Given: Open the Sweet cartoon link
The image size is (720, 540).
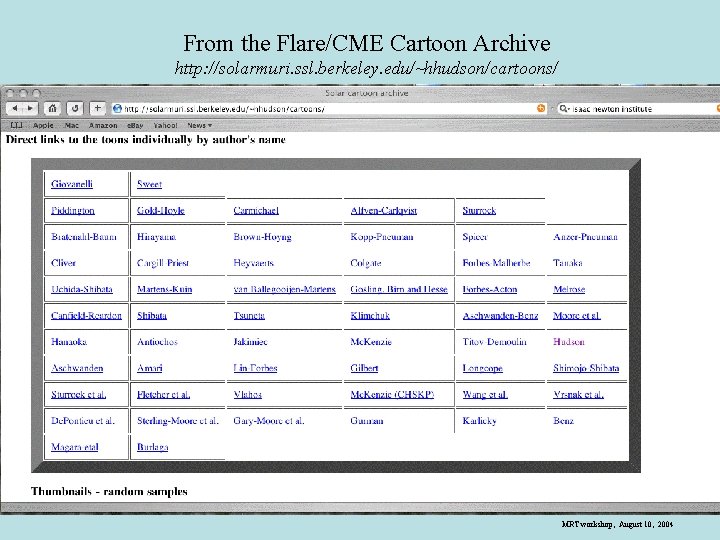Looking at the screenshot, I should click(x=149, y=184).
